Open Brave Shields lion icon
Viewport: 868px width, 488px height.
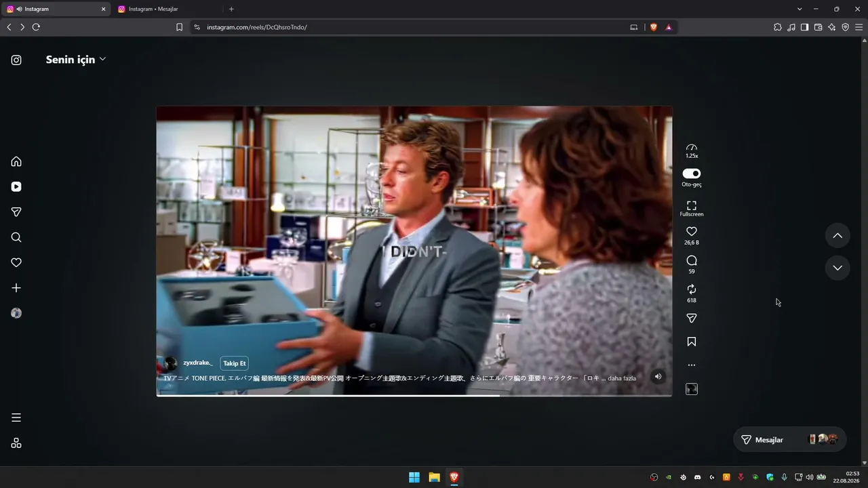point(654,27)
